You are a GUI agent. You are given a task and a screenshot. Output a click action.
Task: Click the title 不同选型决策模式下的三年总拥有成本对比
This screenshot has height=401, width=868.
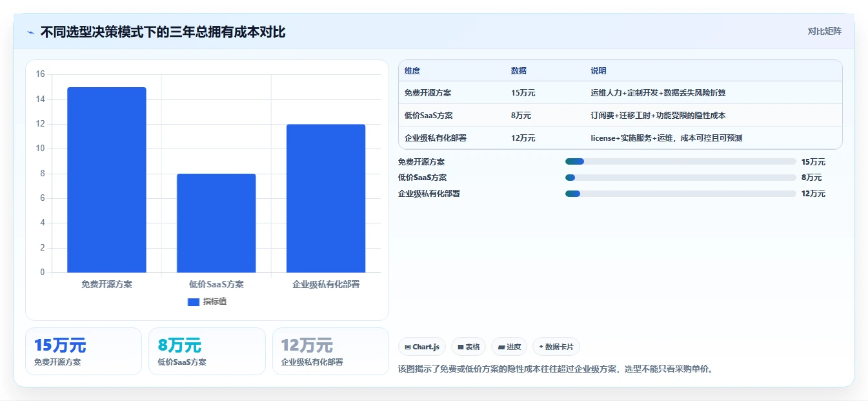click(163, 32)
